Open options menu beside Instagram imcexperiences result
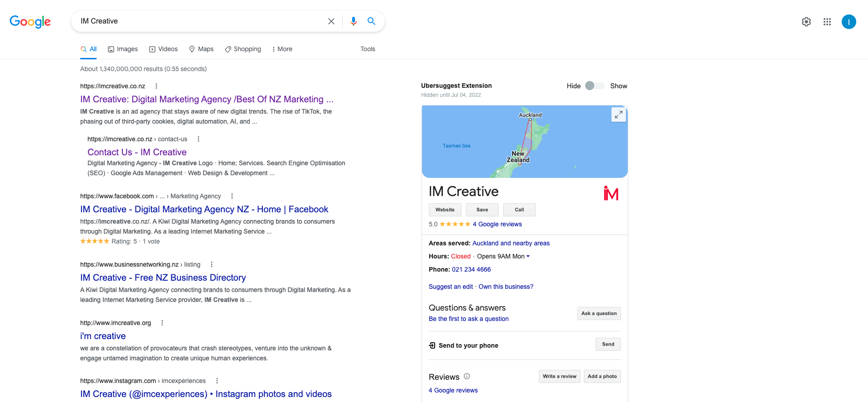Viewport: 868px width, 402px height. click(217, 381)
